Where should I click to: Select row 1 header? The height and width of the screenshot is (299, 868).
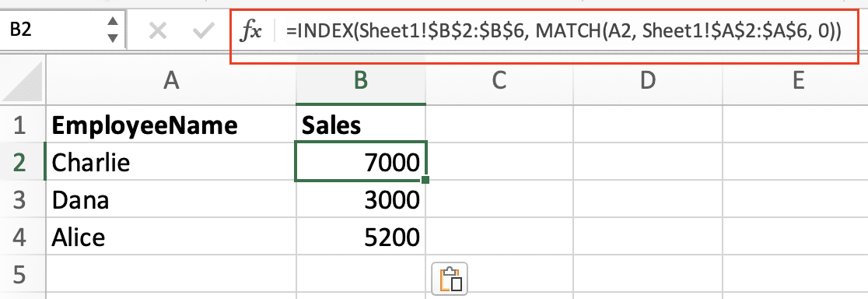[22, 125]
